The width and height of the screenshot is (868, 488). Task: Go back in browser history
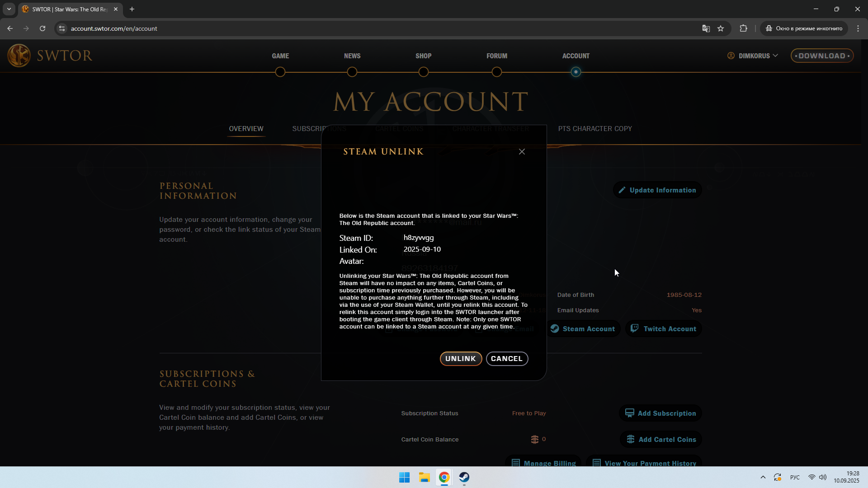(10, 28)
